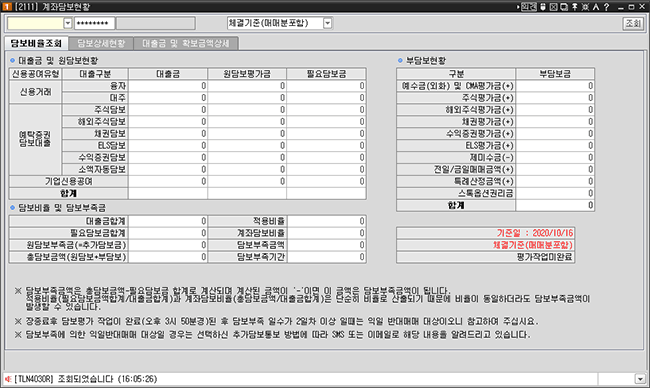This screenshot has height=388, width=650.
Task: Select the 해외주식담보 row label
Action: 95,122
